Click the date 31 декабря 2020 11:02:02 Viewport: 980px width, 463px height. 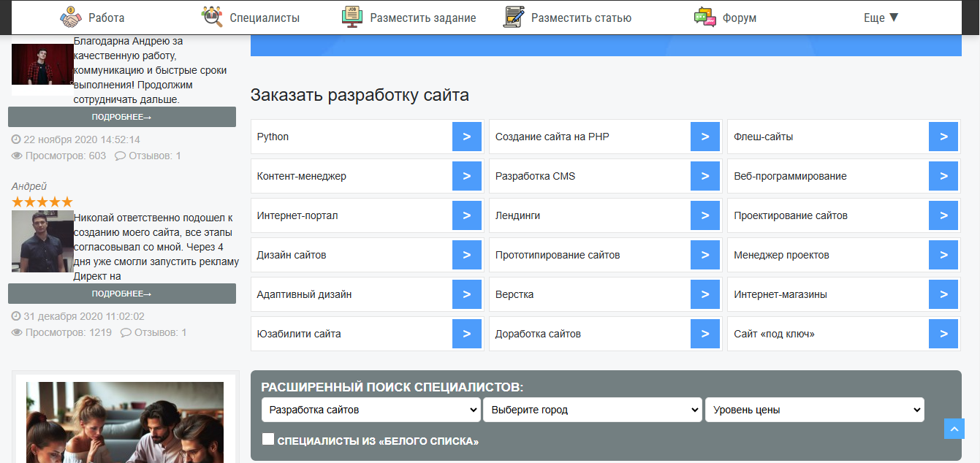click(x=84, y=316)
